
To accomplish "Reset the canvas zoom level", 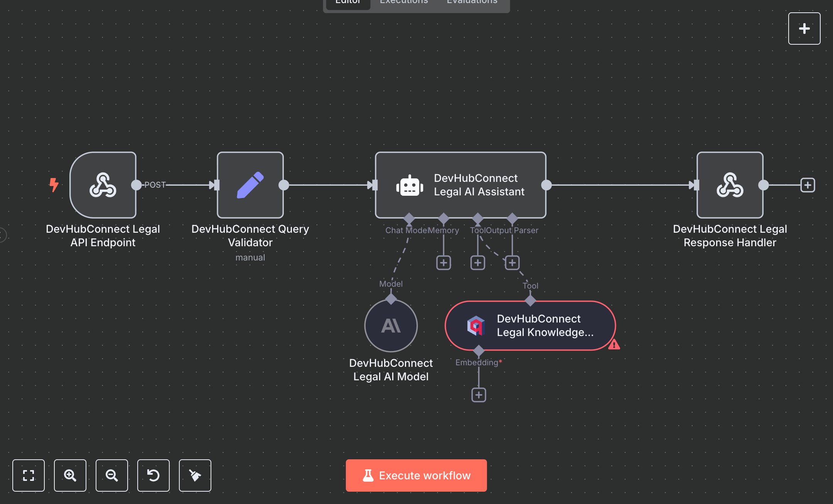I will coord(153,475).
